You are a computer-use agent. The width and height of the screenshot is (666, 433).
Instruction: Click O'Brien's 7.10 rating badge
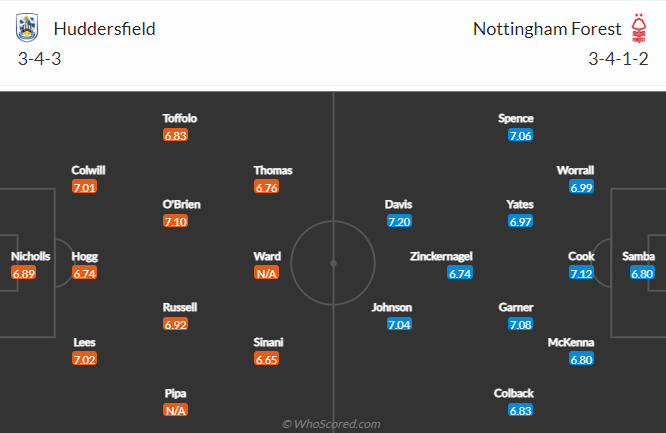[x=175, y=221]
